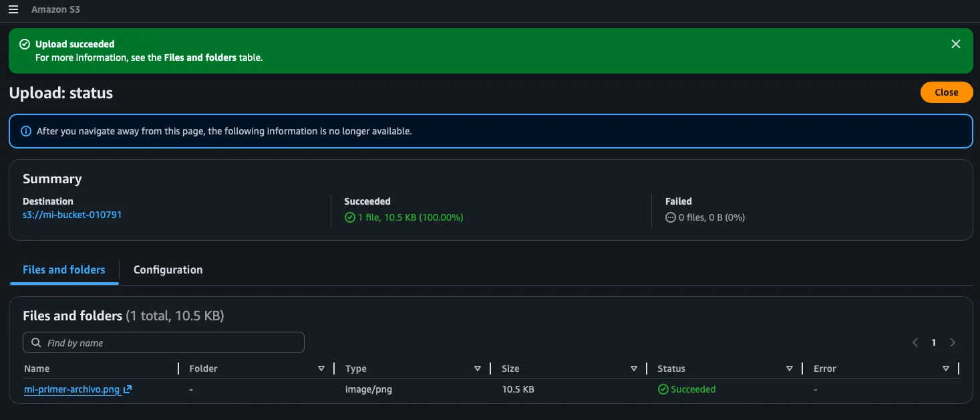Click the Upload succeeded checkmark icon
The width and height of the screenshot is (980, 420).
(25, 44)
